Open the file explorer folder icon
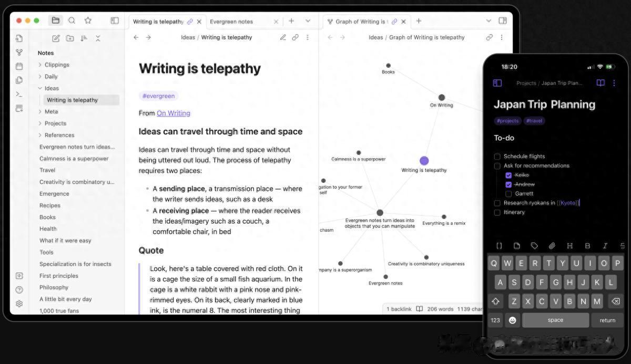This screenshot has height=364, width=631. (55, 20)
